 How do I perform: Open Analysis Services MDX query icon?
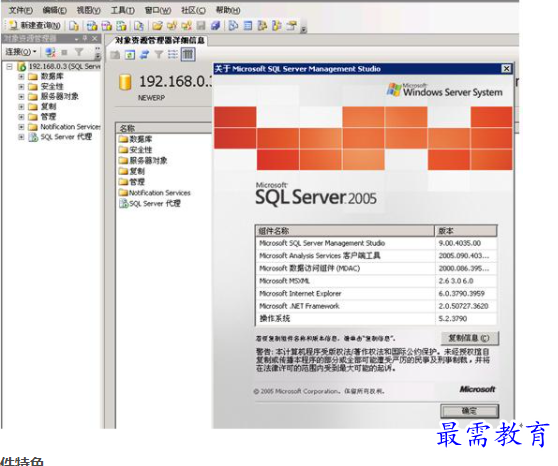coord(92,26)
